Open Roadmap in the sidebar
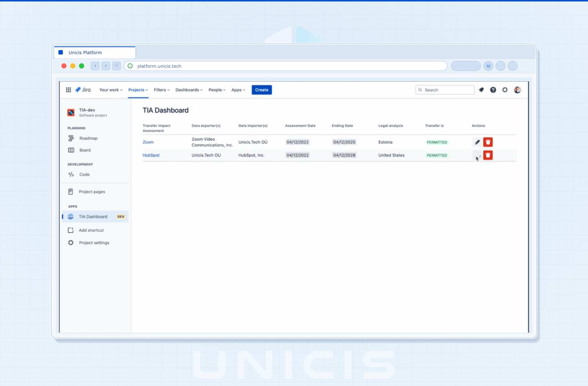Screen dimensions: 588x386 (x=89, y=138)
